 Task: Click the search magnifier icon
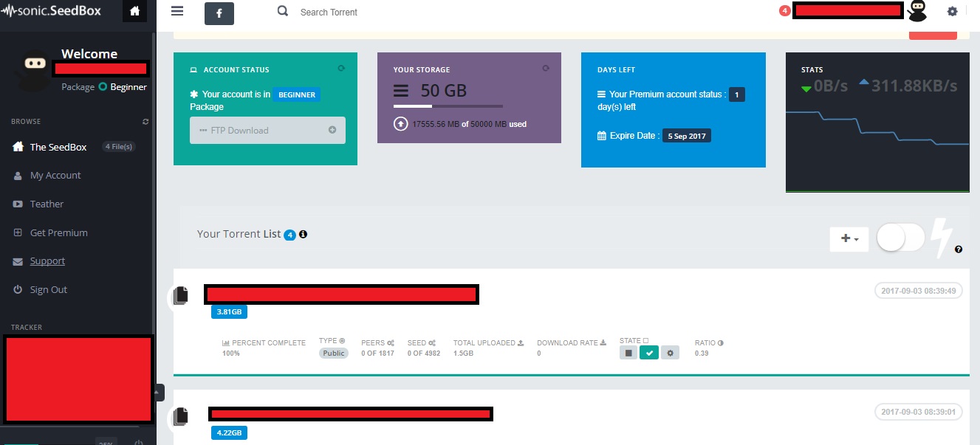point(283,12)
